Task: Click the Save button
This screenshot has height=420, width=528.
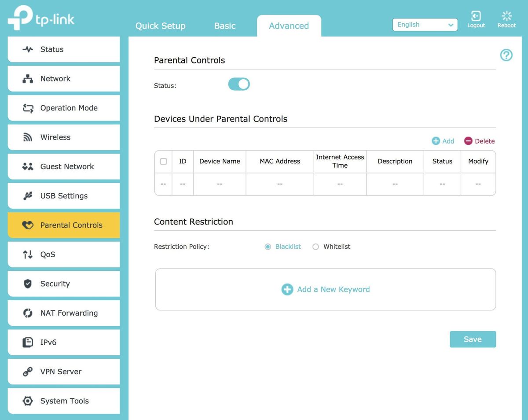Action: pyautogui.click(x=473, y=339)
